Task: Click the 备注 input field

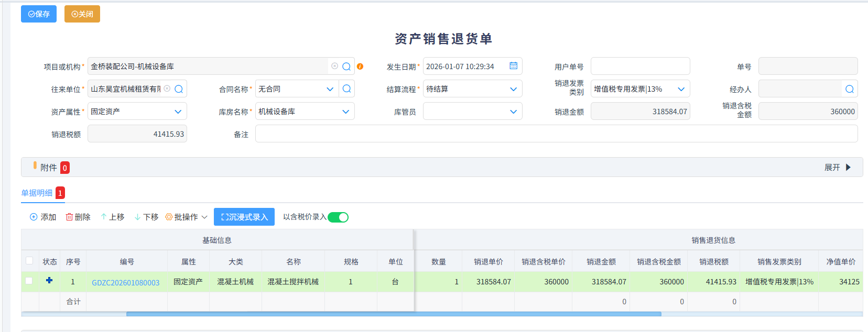Action: tap(556, 134)
